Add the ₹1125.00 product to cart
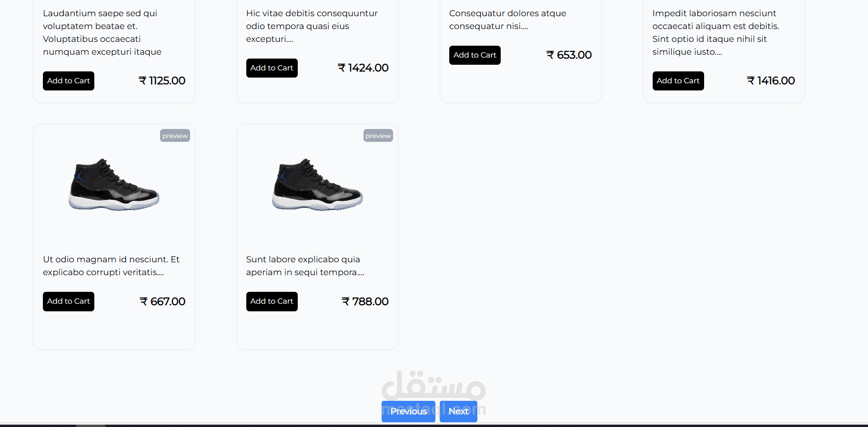 (69, 81)
